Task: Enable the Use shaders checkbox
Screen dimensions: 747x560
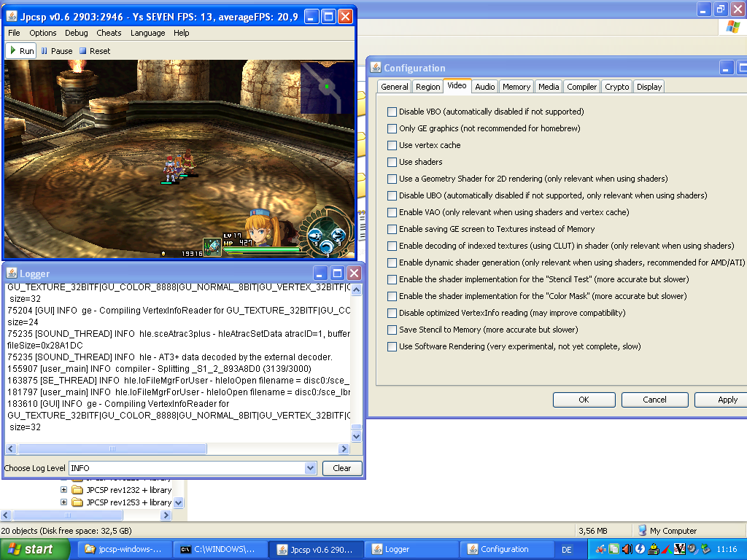Action: click(392, 162)
